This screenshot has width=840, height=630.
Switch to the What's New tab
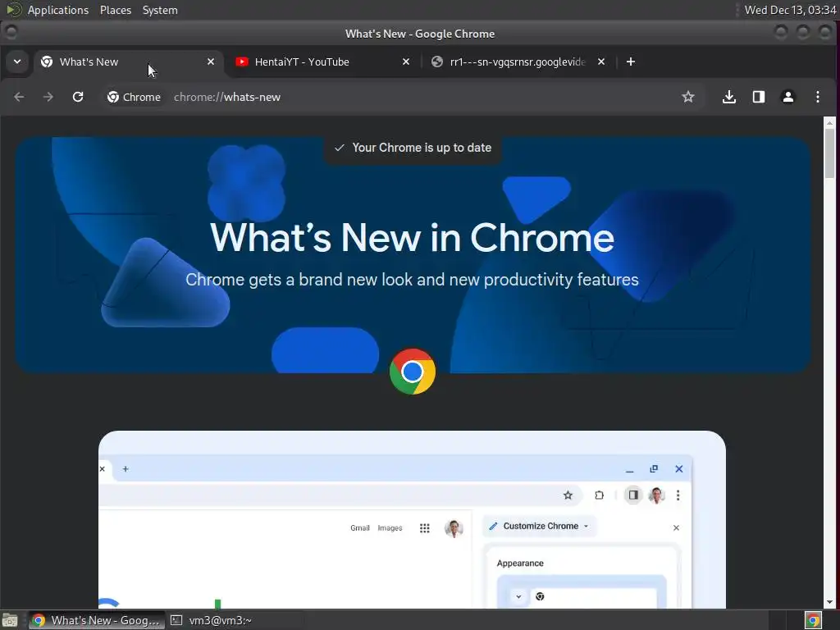[x=129, y=62]
